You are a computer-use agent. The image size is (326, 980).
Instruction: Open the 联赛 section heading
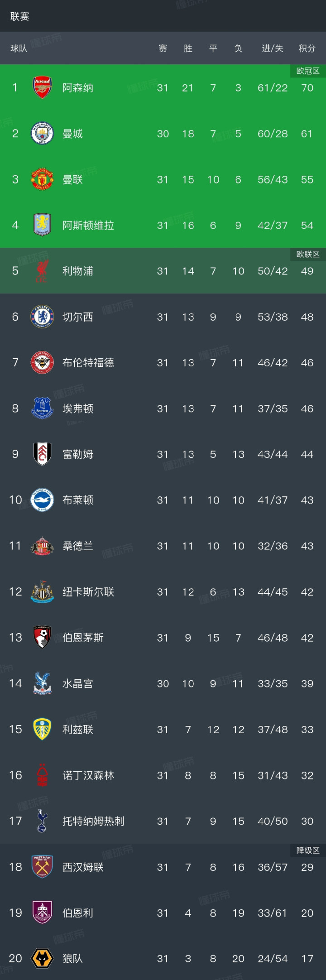(x=20, y=16)
